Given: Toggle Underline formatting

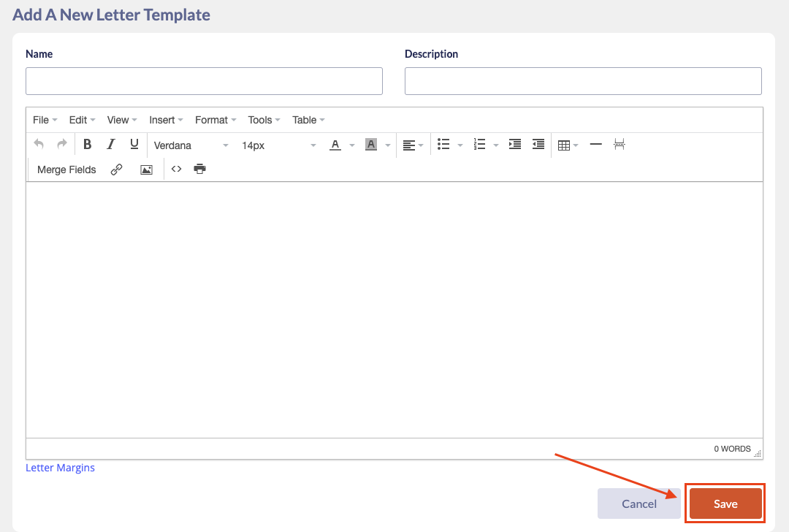Looking at the screenshot, I should coord(134,145).
